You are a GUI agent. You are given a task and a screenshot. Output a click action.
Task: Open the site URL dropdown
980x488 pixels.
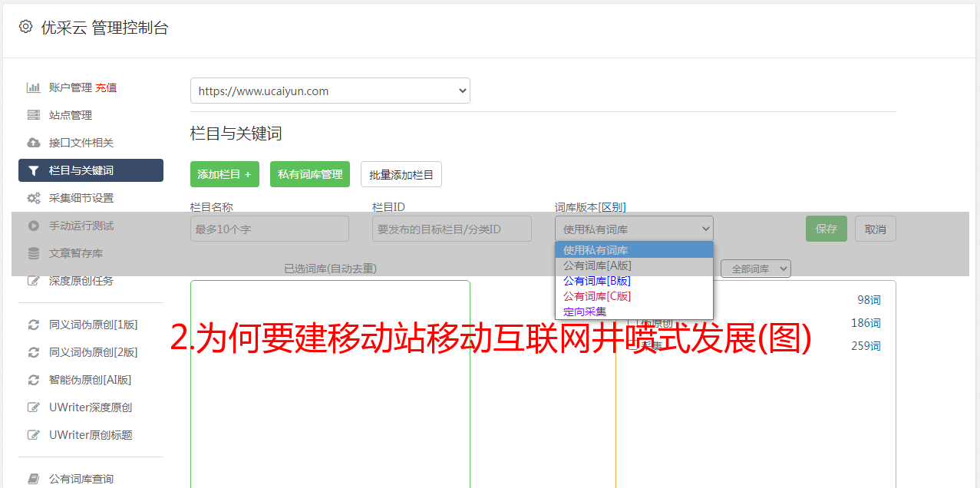pos(330,91)
